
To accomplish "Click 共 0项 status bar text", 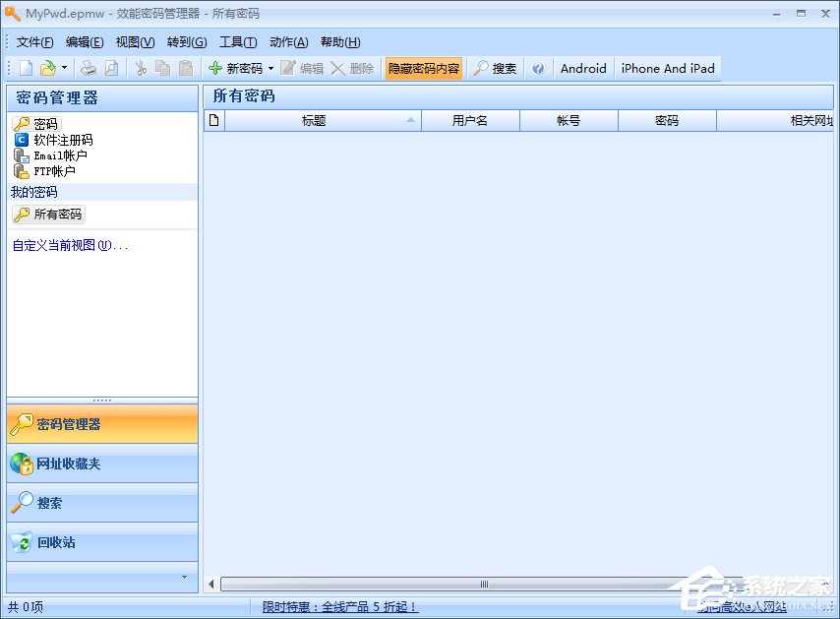I will 26,606.
